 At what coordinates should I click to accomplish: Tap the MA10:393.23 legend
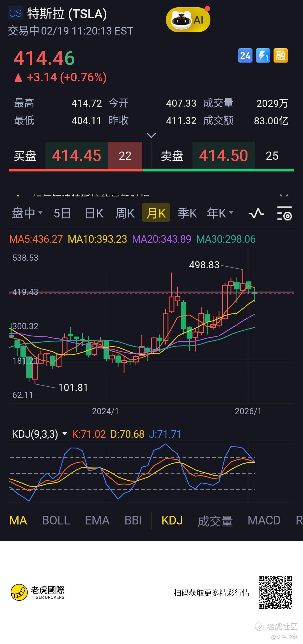point(97,239)
